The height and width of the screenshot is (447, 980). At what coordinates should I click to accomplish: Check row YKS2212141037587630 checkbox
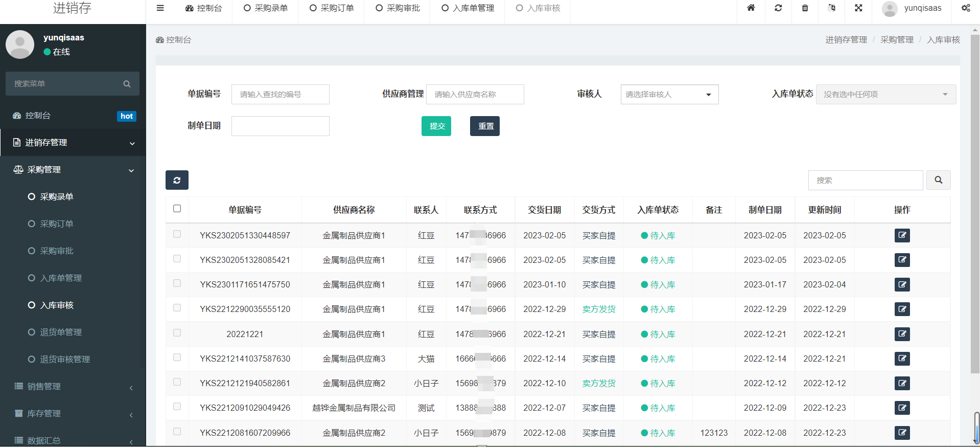tap(177, 357)
